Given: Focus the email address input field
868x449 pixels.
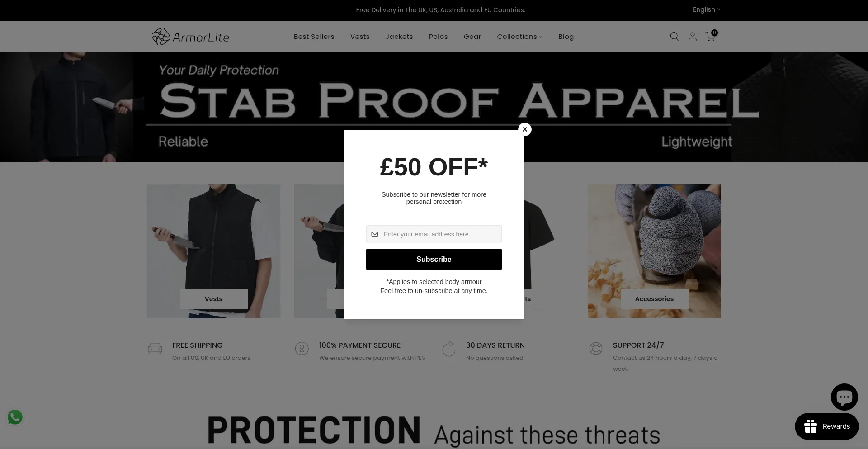Looking at the screenshot, I should pyautogui.click(x=434, y=234).
